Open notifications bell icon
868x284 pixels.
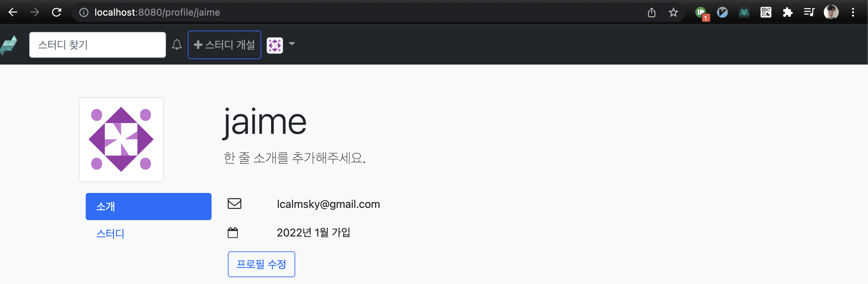pyautogui.click(x=177, y=45)
